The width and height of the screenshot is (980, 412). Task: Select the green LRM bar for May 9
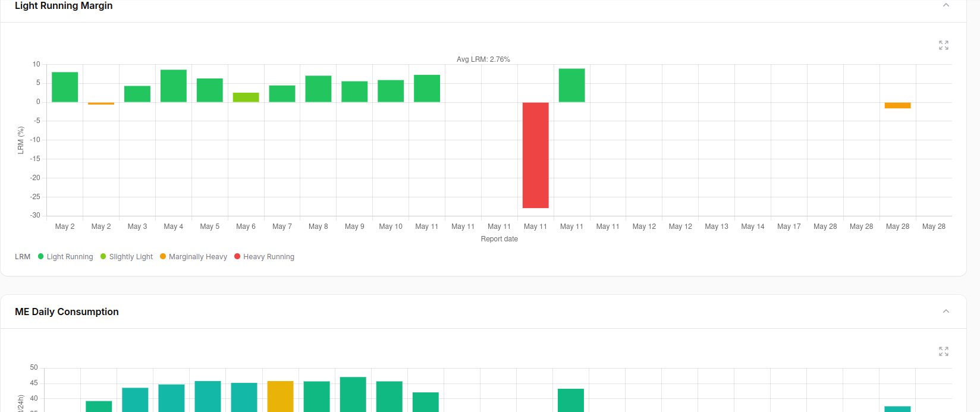point(355,92)
